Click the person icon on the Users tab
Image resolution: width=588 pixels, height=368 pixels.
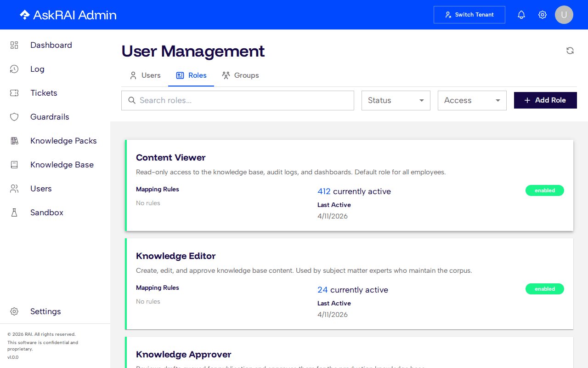133,75
